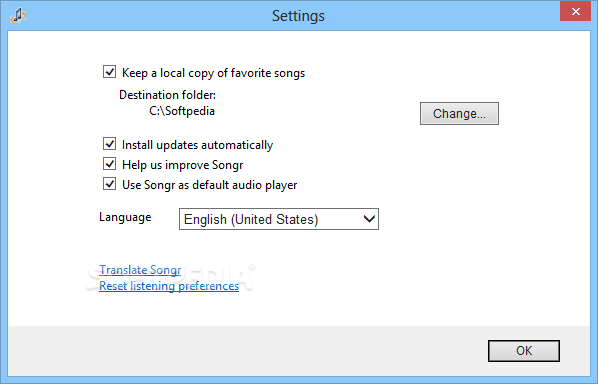
Task: Uncheck Keep a local copy of favorite songs
Action: point(109,72)
